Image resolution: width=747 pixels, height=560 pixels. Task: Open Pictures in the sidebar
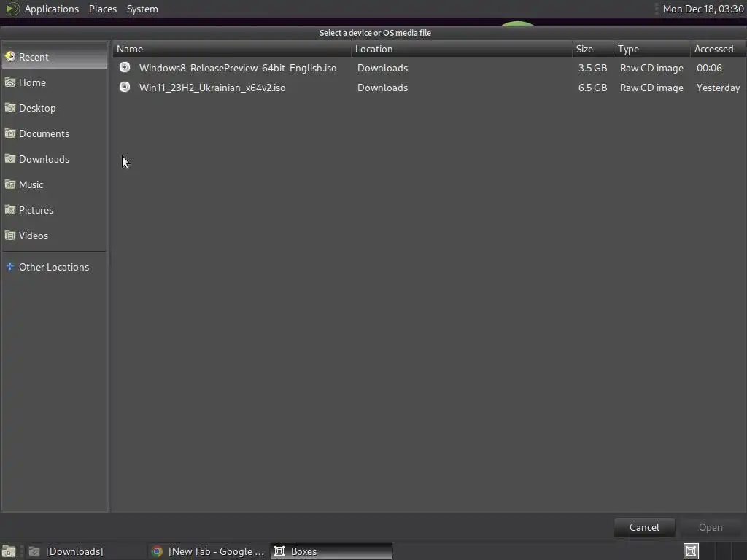pyautogui.click(x=54, y=210)
